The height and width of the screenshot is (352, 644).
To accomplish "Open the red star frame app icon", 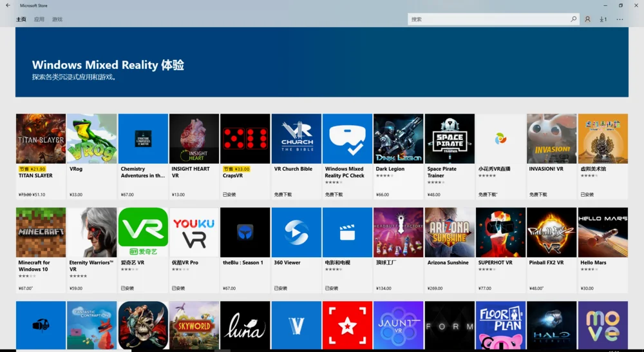I will (x=347, y=326).
